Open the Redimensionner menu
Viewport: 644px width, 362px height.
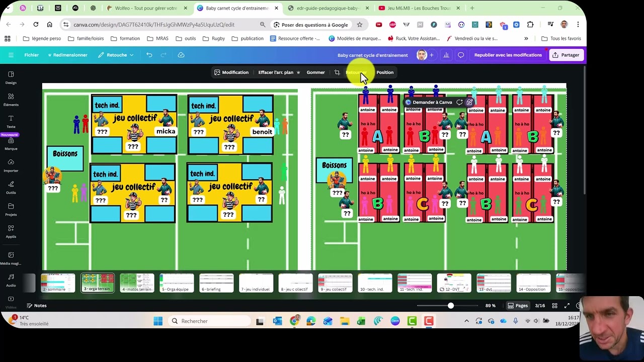(67, 55)
